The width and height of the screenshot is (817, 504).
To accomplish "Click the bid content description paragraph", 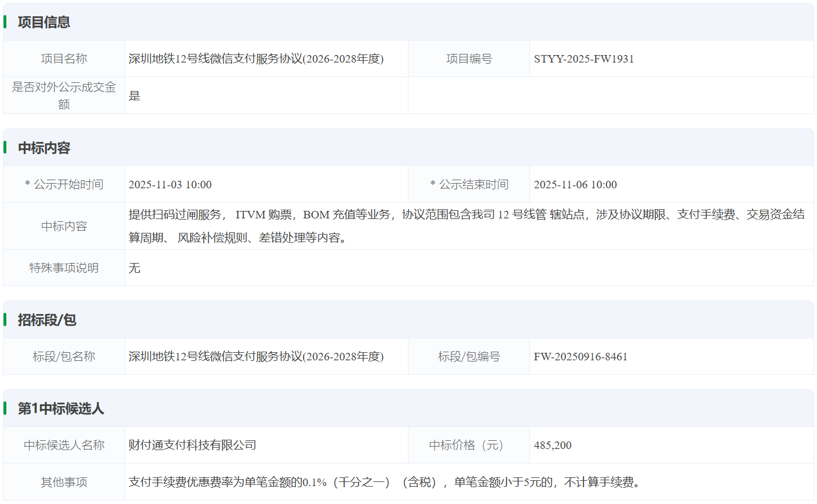I will pyautogui.click(x=466, y=226).
